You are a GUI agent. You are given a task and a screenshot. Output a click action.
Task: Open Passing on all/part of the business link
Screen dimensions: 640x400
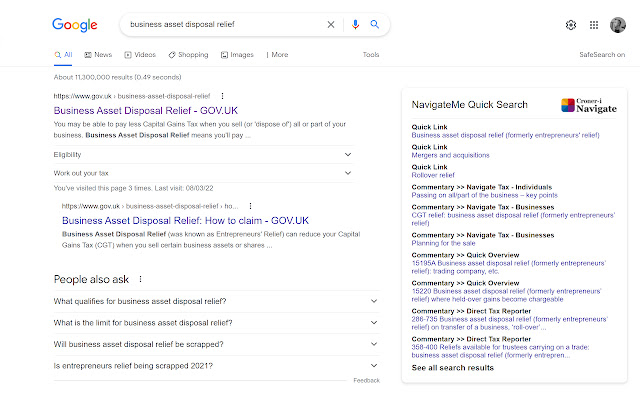484,195
